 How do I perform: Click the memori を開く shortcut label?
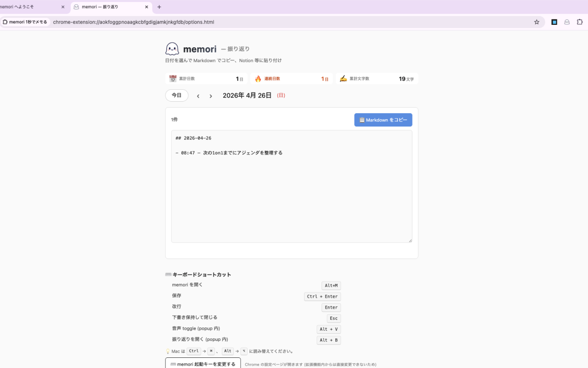coord(187,285)
